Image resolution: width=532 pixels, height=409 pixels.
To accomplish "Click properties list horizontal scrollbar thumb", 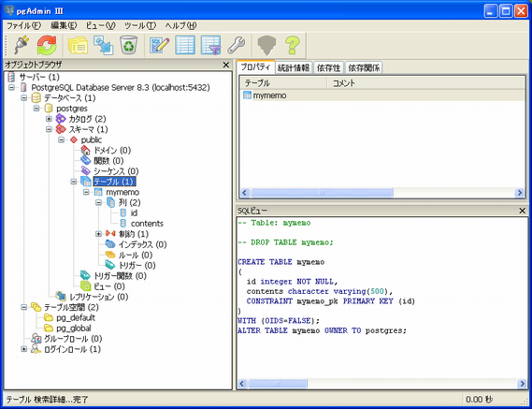I will 322,193.
